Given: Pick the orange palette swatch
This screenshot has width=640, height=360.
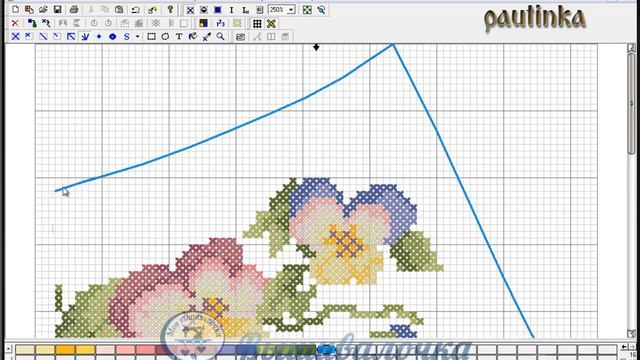Looking at the screenshot, I should coord(65,349).
